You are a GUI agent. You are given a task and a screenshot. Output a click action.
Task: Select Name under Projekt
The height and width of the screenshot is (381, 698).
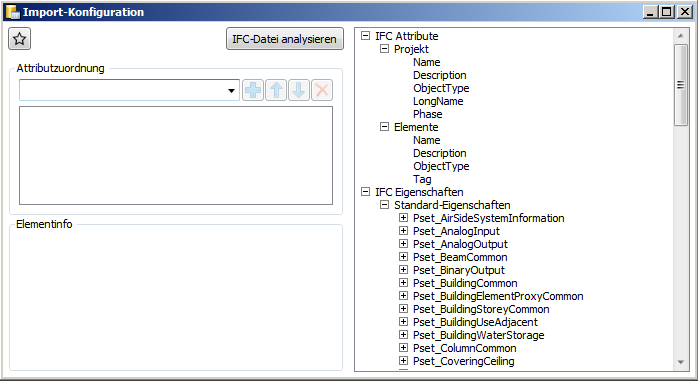[426, 62]
